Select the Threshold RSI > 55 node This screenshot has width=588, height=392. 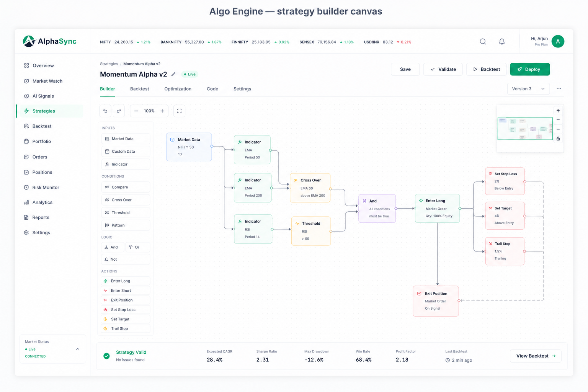[x=311, y=231]
